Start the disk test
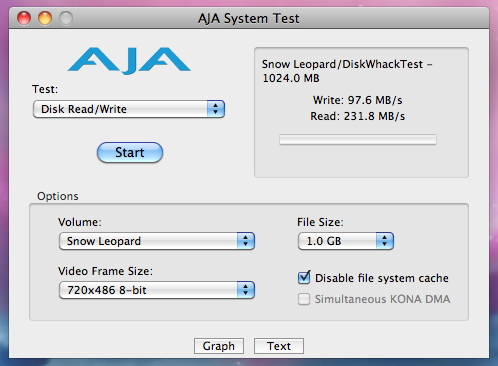The image size is (498, 366). pos(130,153)
